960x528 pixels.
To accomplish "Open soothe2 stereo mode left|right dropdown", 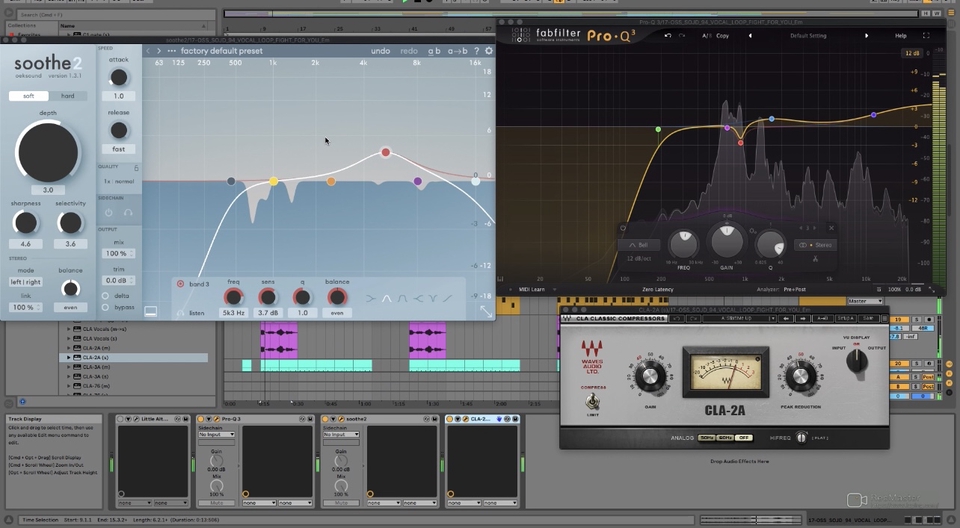I will (x=25, y=282).
